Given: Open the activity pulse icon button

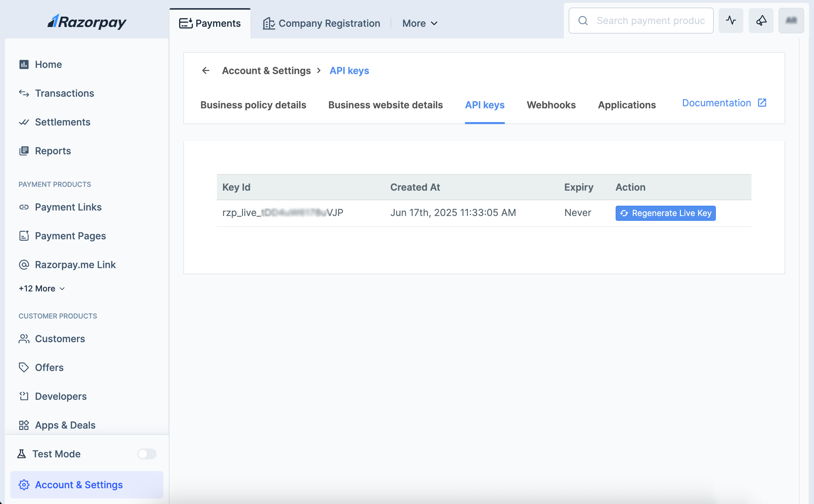Looking at the screenshot, I should tap(731, 21).
